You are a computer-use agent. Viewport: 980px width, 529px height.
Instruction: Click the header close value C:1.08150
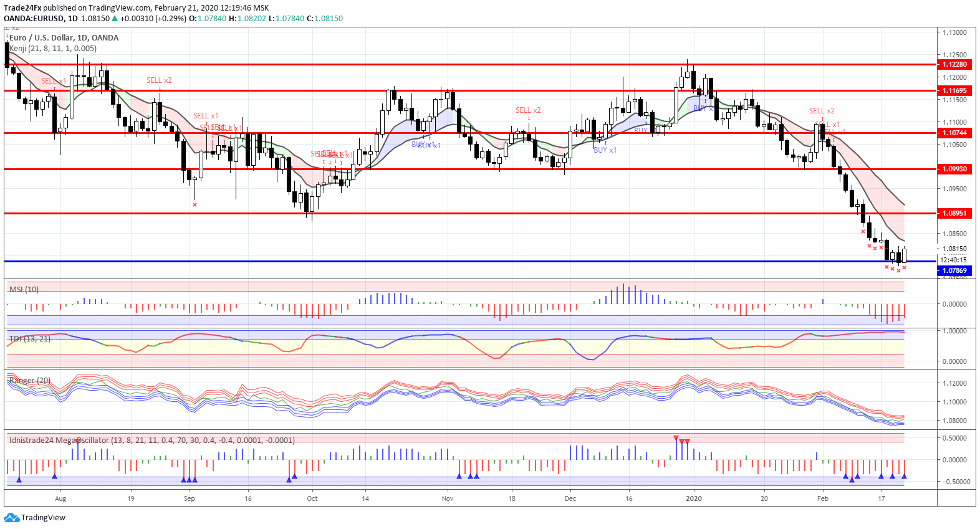(x=325, y=18)
